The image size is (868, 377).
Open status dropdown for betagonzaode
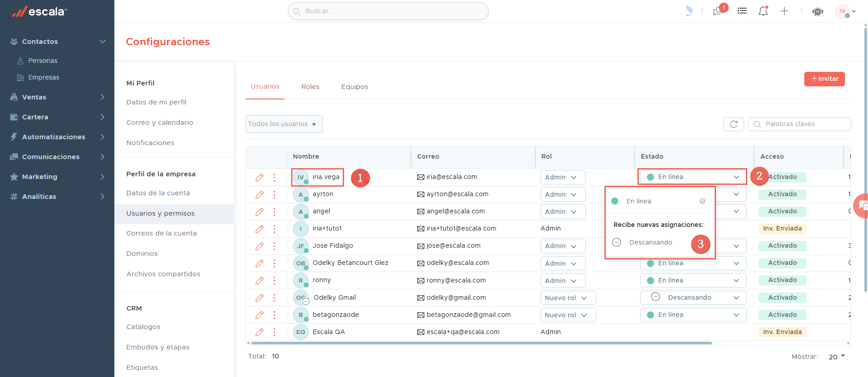[x=693, y=315]
